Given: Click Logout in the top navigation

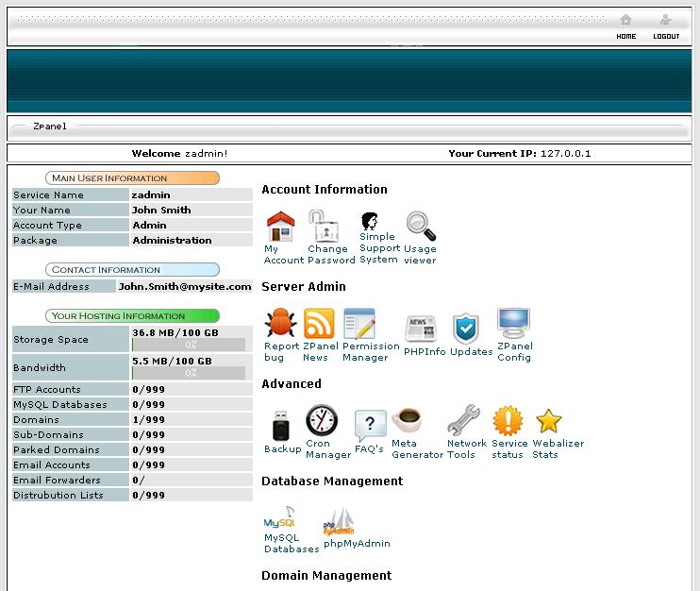Looking at the screenshot, I should [x=666, y=26].
